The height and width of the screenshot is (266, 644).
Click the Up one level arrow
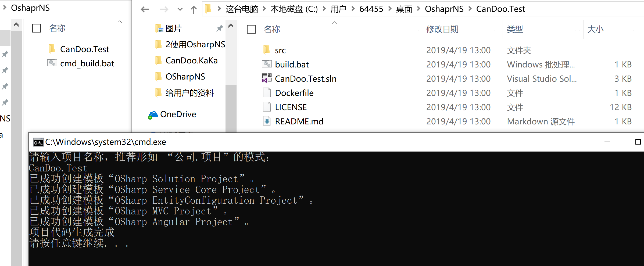(194, 9)
